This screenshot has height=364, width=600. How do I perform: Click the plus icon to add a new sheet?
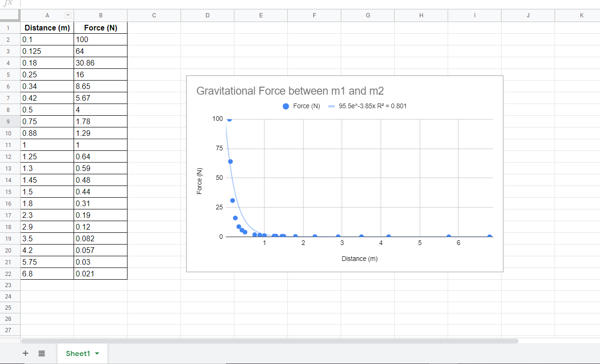pyautogui.click(x=25, y=353)
